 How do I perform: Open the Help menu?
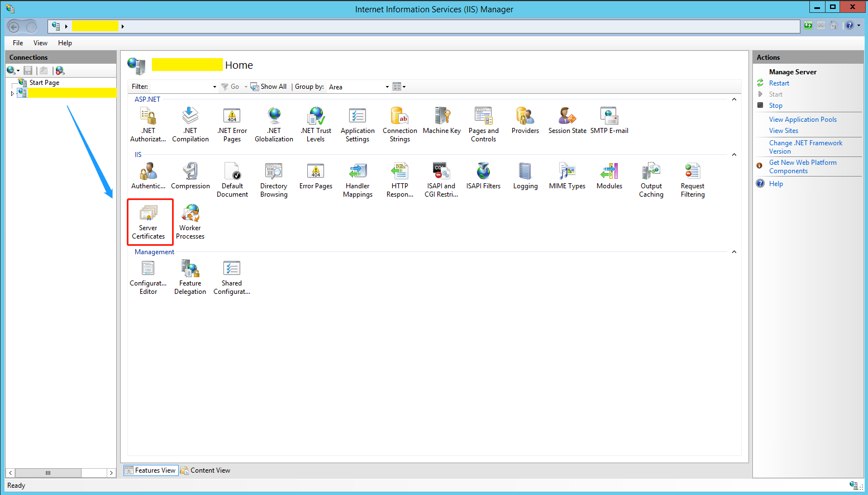click(x=65, y=43)
